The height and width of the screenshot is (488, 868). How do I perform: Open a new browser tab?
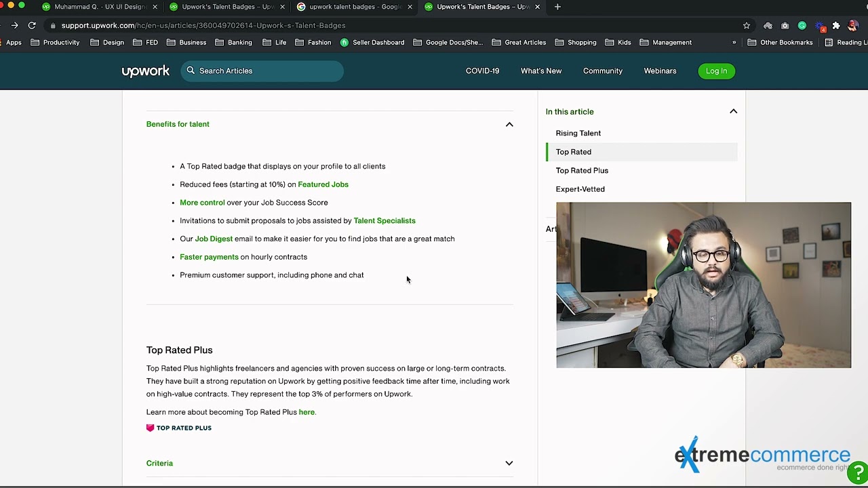coord(557,7)
